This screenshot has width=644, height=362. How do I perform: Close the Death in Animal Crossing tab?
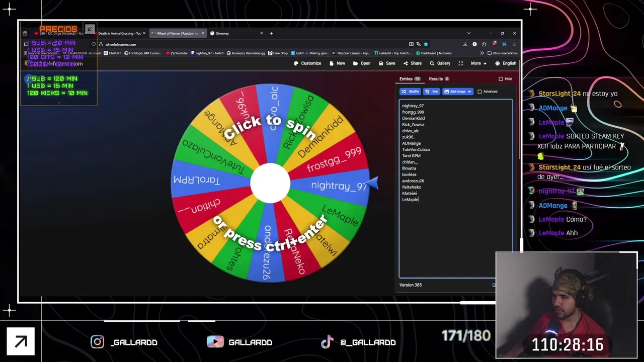(x=144, y=33)
